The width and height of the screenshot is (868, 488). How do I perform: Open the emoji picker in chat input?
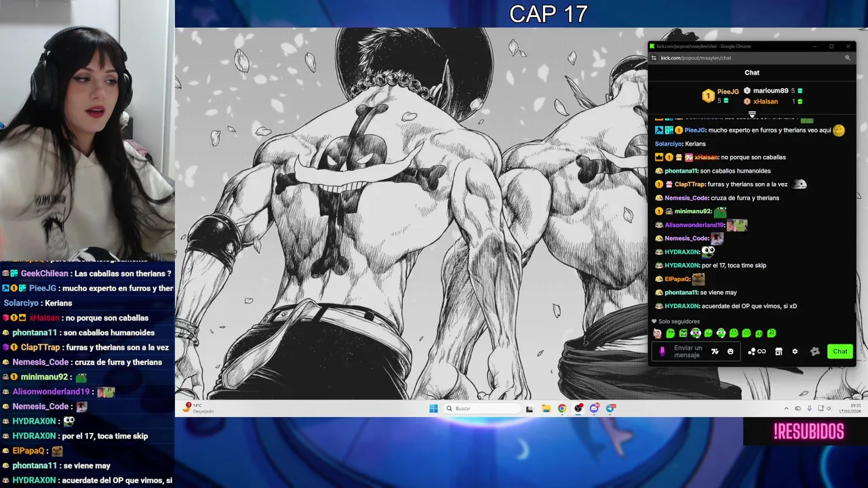tap(730, 351)
